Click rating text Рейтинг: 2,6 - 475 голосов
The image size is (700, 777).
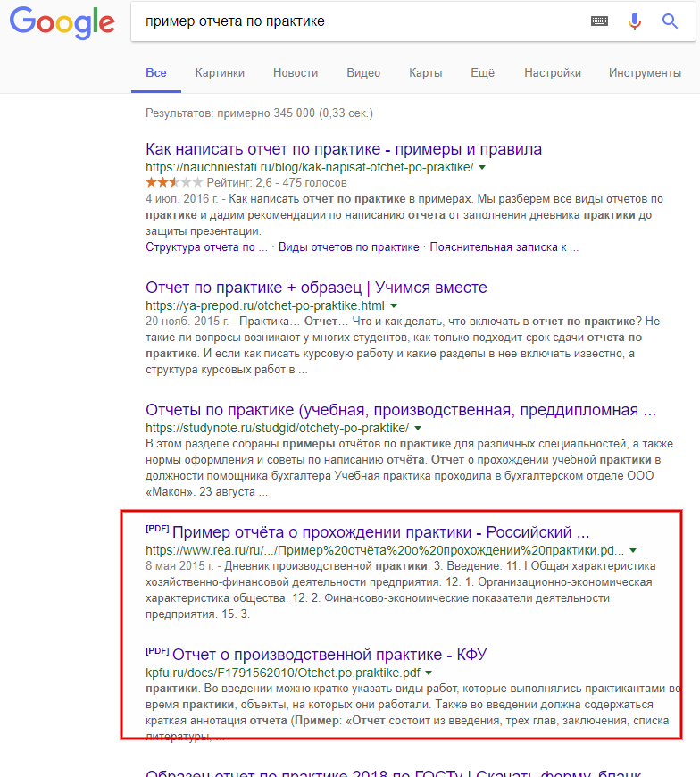277,183
